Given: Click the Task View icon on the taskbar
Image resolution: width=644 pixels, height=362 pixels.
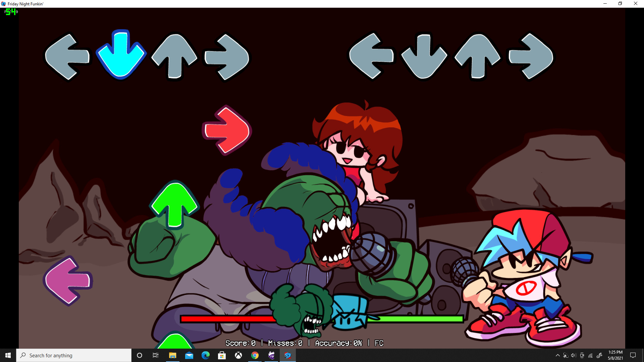Looking at the screenshot, I should click(x=155, y=355).
